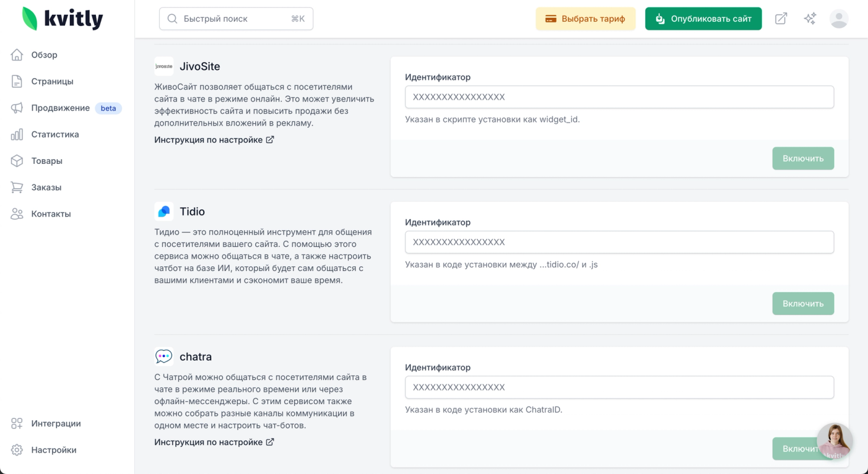The height and width of the screenshot is (474, 868).
Task: Click the Tidio Идентификатор input field
Action: [x=619, y=242]
